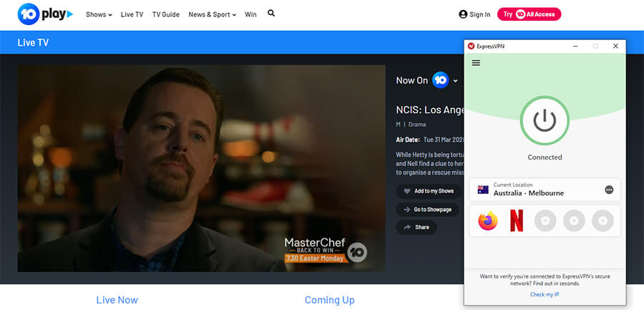Click the Australia flag icon
The height and width of the screenshot is (310, 644).
[x=483, y=190]
